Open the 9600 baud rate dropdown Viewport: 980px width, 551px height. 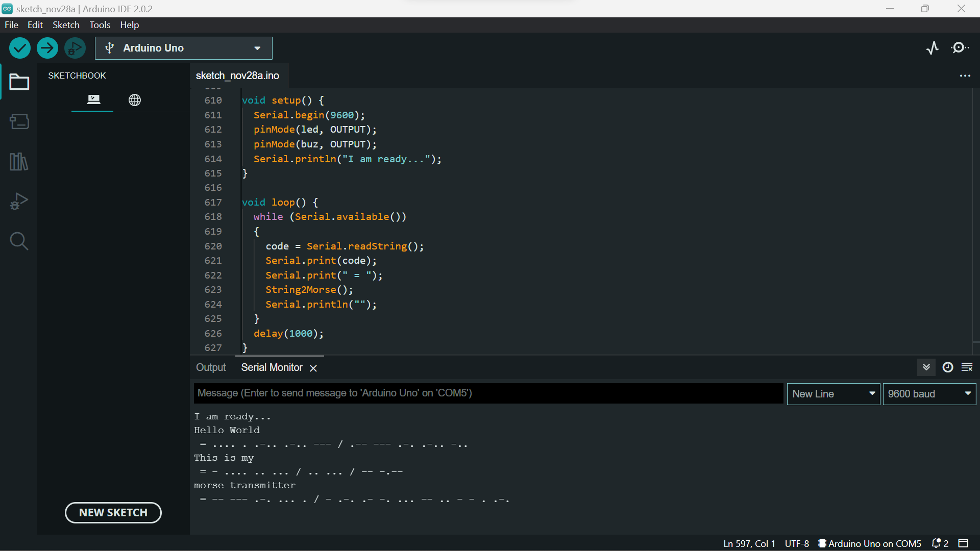pyautogui.click(x=929, y=394)
